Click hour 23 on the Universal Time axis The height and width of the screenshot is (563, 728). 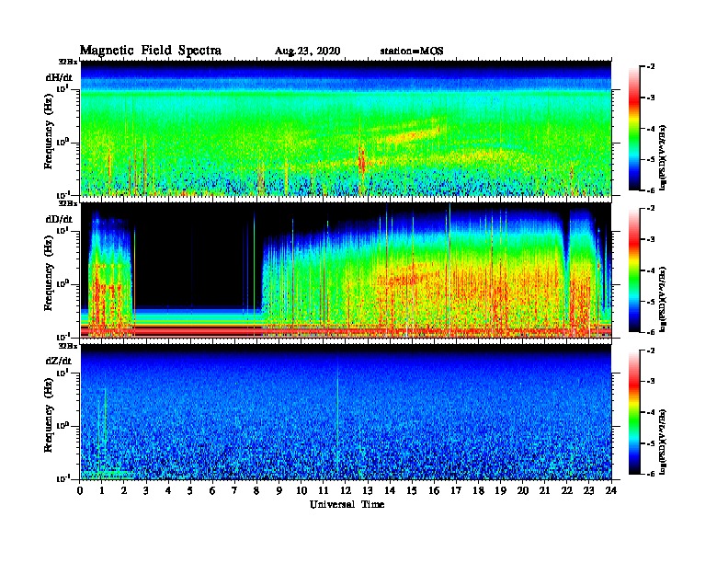pyautogui.click(x=589, y=490)
